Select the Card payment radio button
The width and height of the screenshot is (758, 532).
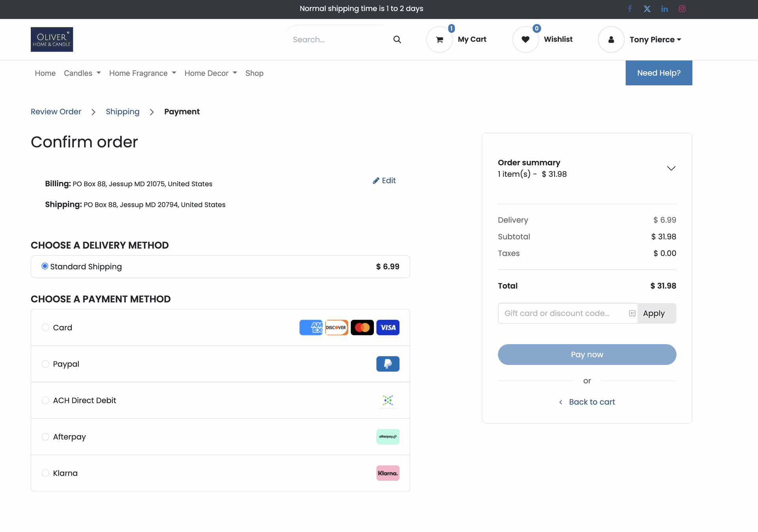click(45, 328)
